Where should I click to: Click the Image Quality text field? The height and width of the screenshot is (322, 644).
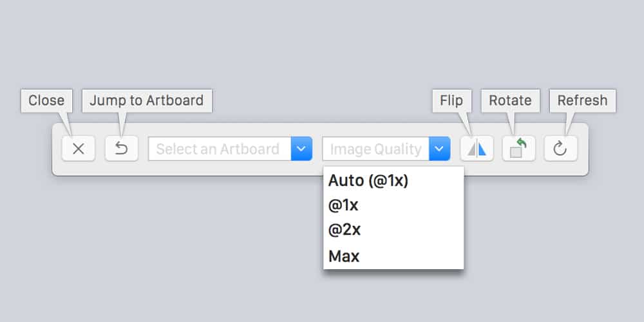(375, 149)
